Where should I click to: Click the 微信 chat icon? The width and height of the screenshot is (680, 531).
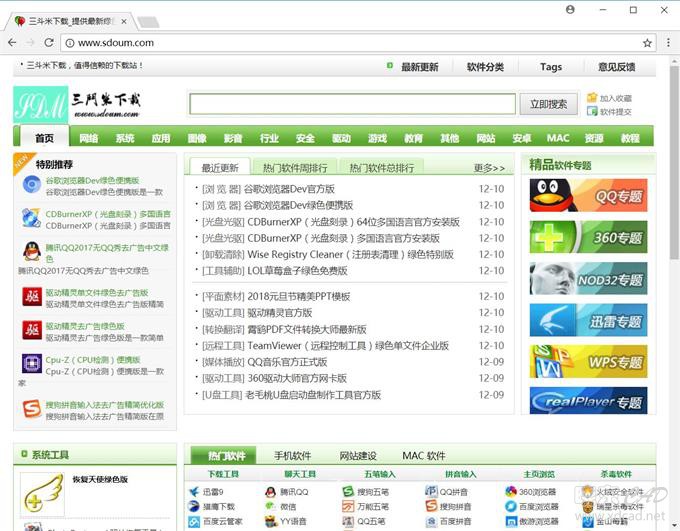tap(271, 506)
